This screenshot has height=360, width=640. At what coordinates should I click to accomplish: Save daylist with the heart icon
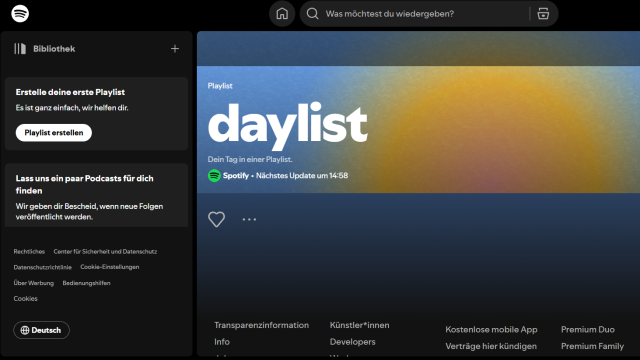216,219
